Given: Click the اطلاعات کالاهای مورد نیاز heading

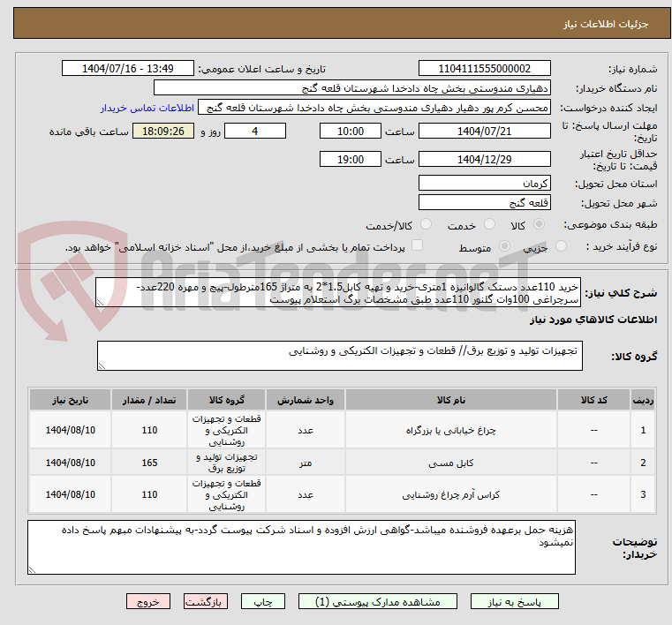Looking at the screenshot, I should pyautogui.click(x=593, y=320).
